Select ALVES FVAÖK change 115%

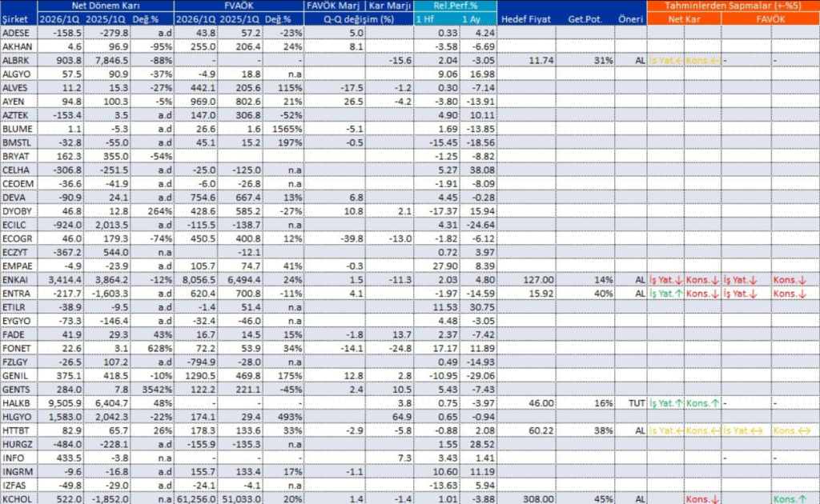point(289,88)
